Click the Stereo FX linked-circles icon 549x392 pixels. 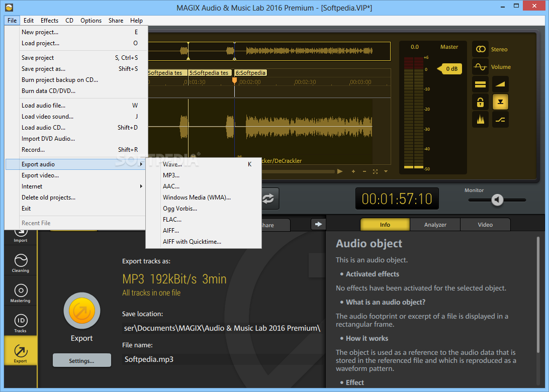[481, 49]
